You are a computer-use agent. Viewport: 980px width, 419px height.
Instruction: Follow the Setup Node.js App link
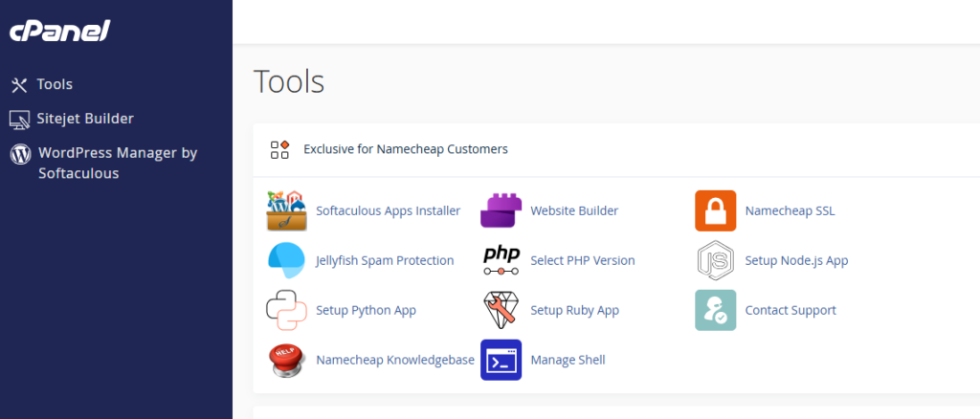[x=796, y=260]
